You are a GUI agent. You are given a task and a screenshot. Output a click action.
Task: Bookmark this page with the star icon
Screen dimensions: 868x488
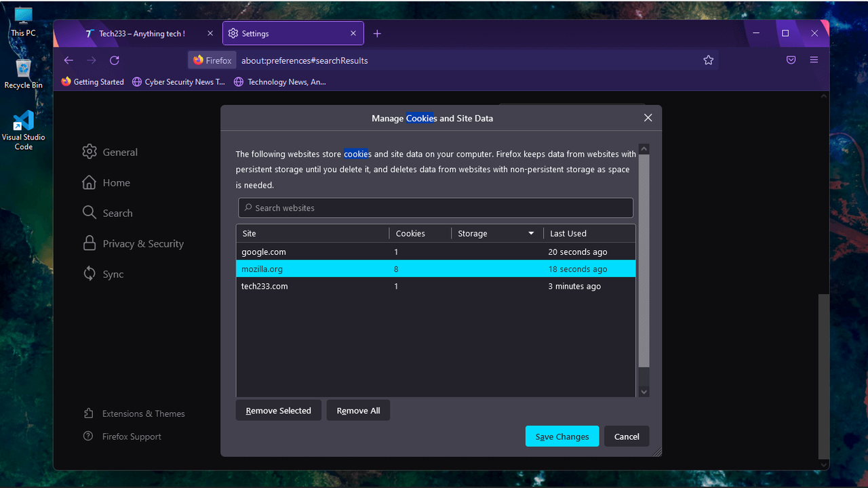point(709,60)
